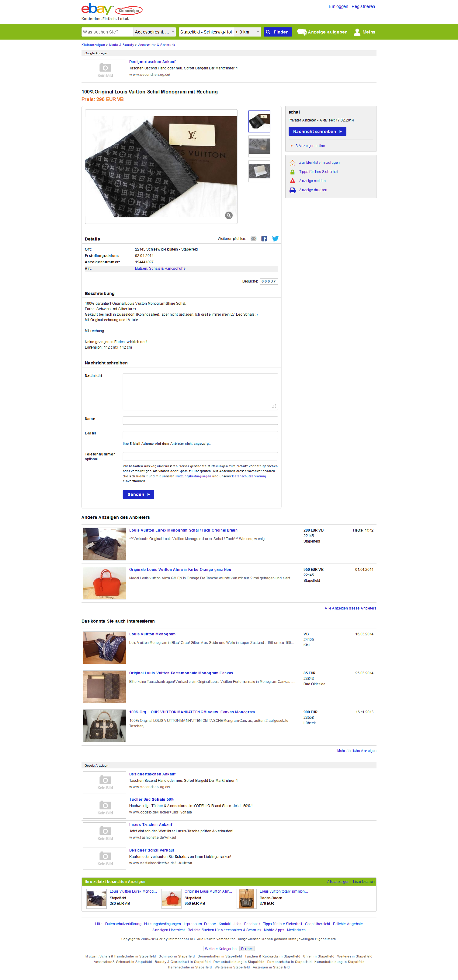Open Alle Anzeigen dieses Anbieters link
The width and height of the screenshot is (458, 980).
point(350,608)
